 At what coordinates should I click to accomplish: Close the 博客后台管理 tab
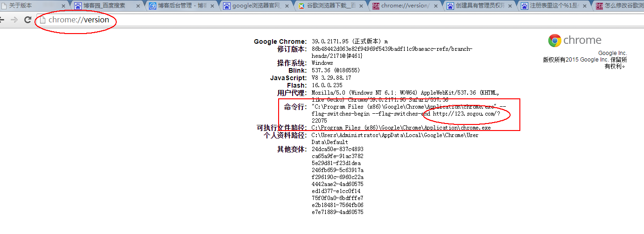(213, 7)
